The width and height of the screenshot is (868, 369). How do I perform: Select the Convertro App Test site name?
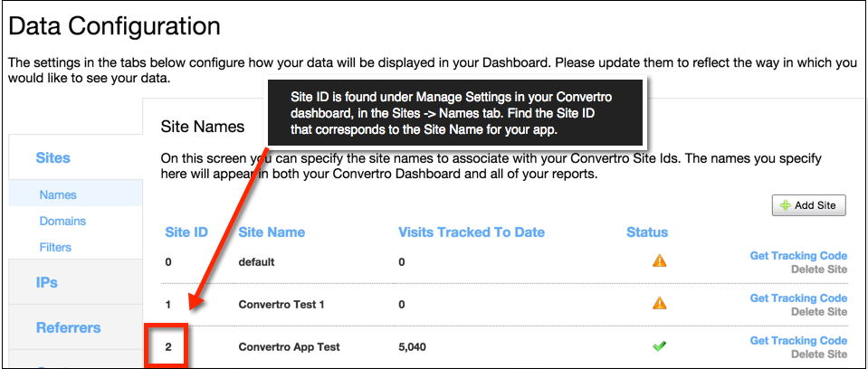289,347
